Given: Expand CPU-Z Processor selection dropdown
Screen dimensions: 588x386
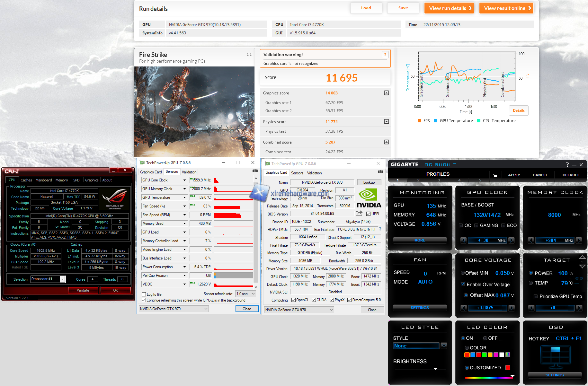Looking at the screenshot, I should [63, 279].
